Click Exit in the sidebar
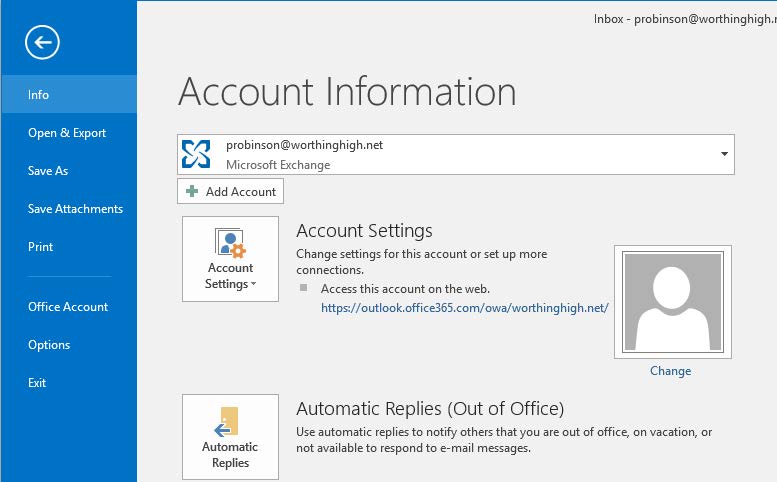 37,382
